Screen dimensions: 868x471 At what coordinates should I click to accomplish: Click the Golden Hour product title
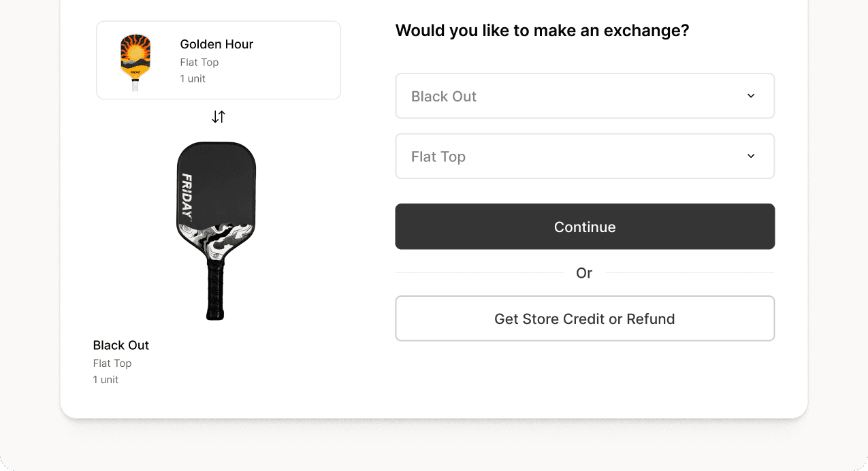click(216, 44)
